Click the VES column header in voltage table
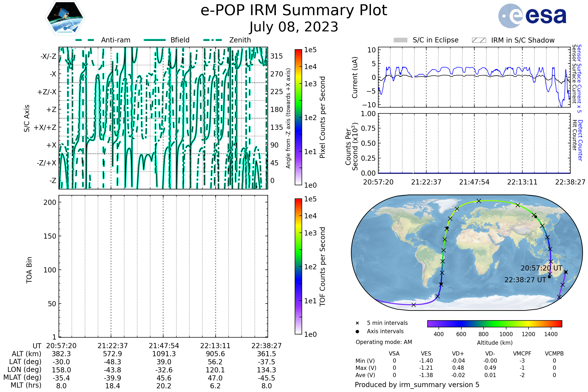 [426, 354]
